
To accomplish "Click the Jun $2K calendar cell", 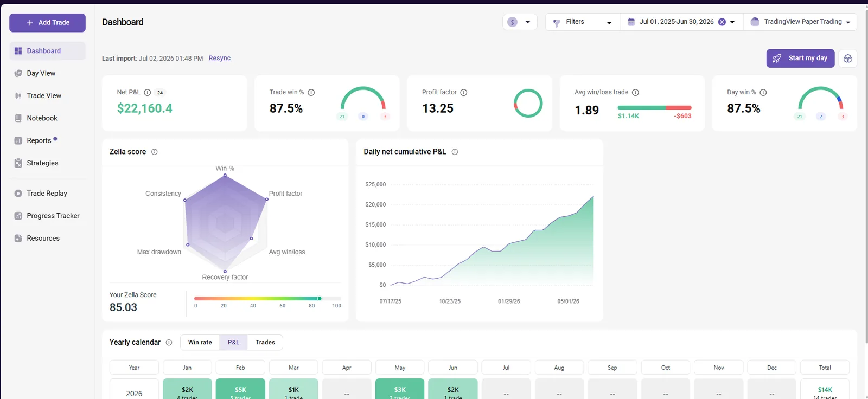I will (453, 389).
